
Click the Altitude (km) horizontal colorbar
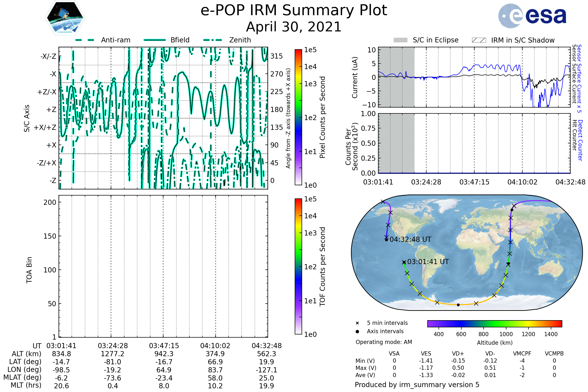click(x=494, y=323)
